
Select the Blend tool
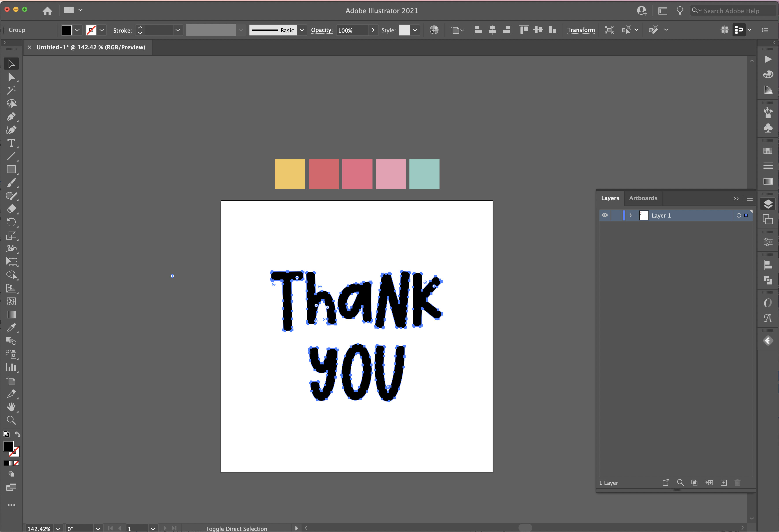pos(11,341)
